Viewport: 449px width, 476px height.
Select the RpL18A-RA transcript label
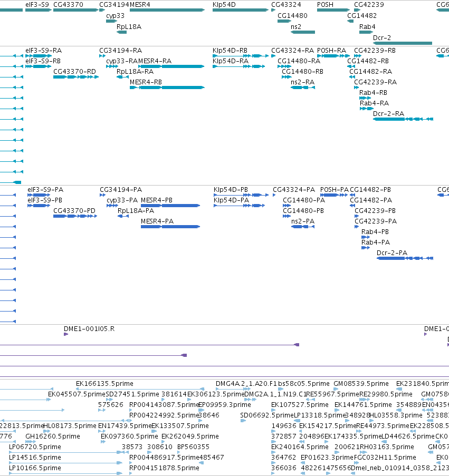coord(135,72)
